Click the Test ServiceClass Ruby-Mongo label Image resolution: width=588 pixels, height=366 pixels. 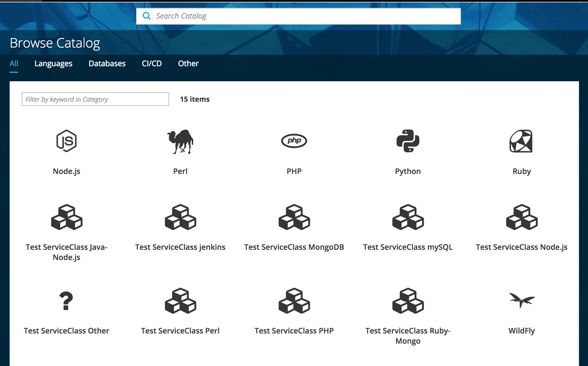coord(408,336)
